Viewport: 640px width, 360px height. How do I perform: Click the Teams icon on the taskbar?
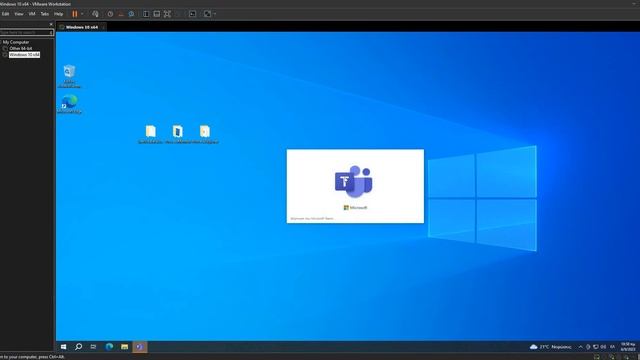[x=140, y=347]
